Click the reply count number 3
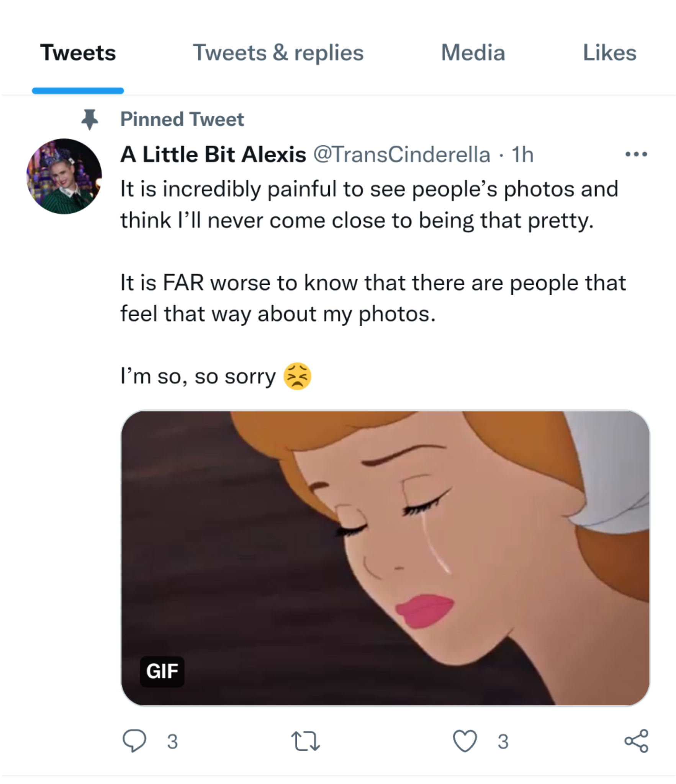676x784 pixels. pos(172,742)
